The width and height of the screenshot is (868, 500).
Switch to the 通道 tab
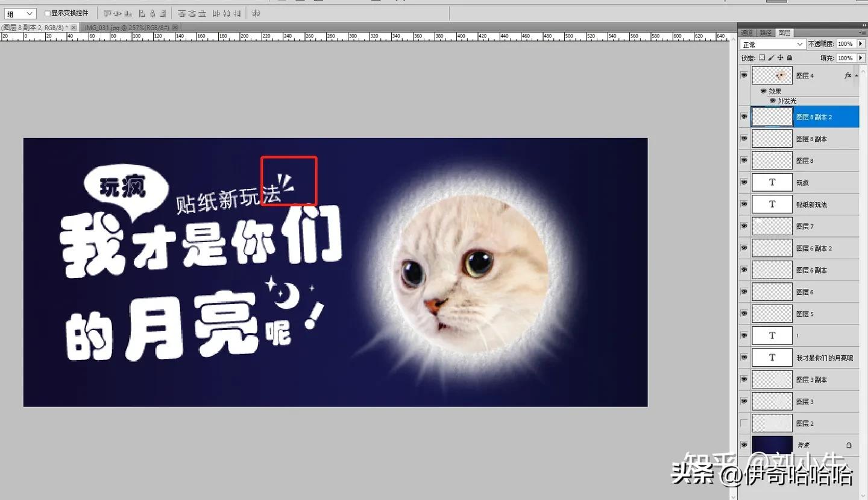tap(747, 32)
